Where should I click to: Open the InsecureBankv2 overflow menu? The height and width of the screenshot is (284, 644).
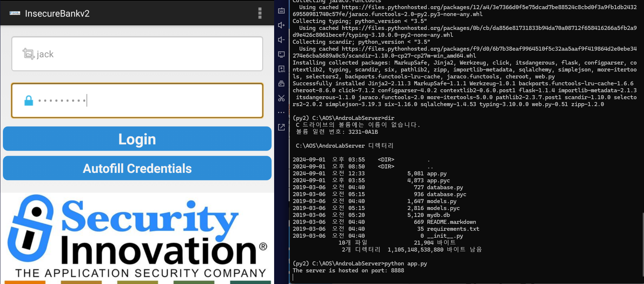(x=260, y=13)
